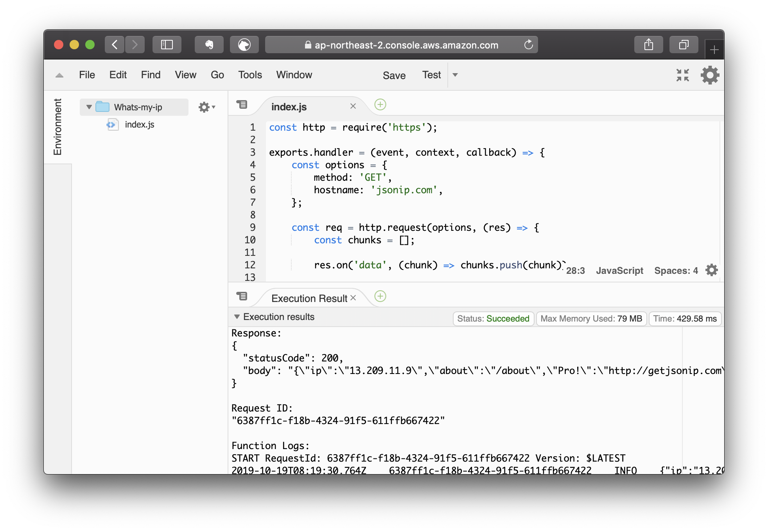This screenshot has width=768, height=532.
Task: Click the status bar settings gear
Action: [x=711, y=270]
